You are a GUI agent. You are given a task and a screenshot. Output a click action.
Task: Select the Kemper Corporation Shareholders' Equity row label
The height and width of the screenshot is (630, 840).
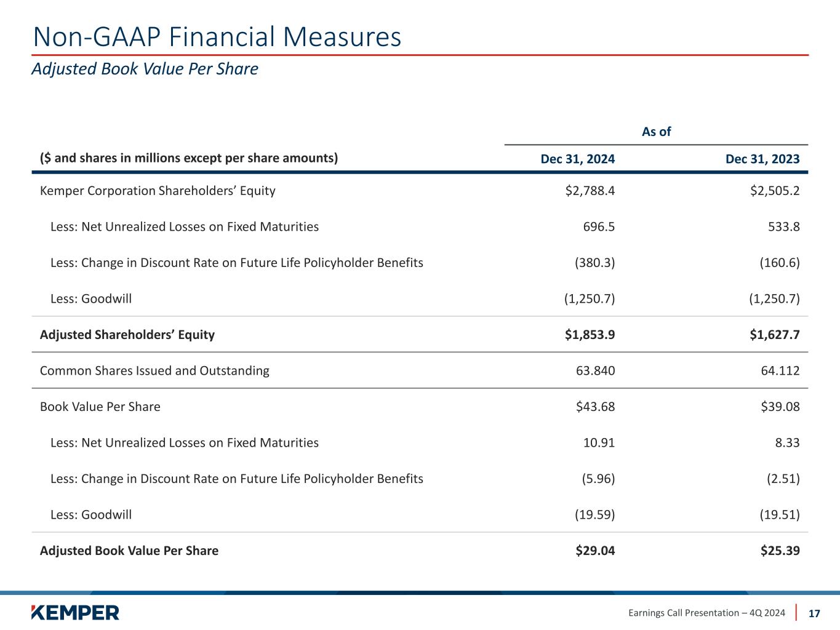click(x=158, y=191)
